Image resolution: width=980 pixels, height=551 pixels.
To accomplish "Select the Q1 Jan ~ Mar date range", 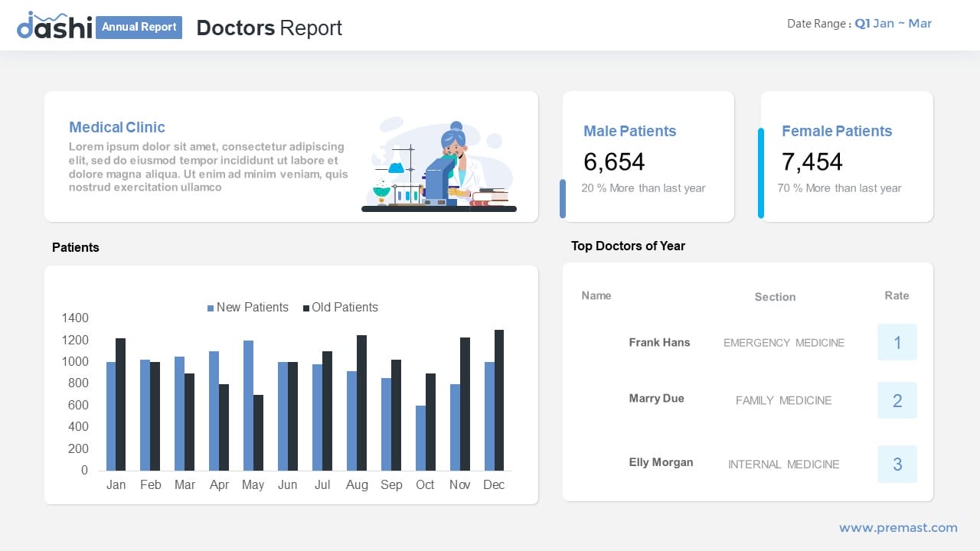I will (893, 23).
